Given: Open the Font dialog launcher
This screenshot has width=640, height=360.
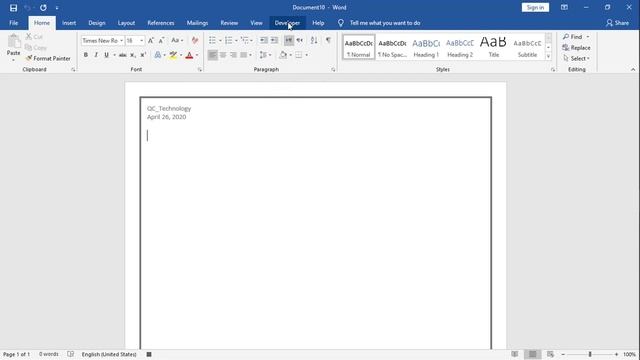Looking at the screenshot, I should point(200,70).
